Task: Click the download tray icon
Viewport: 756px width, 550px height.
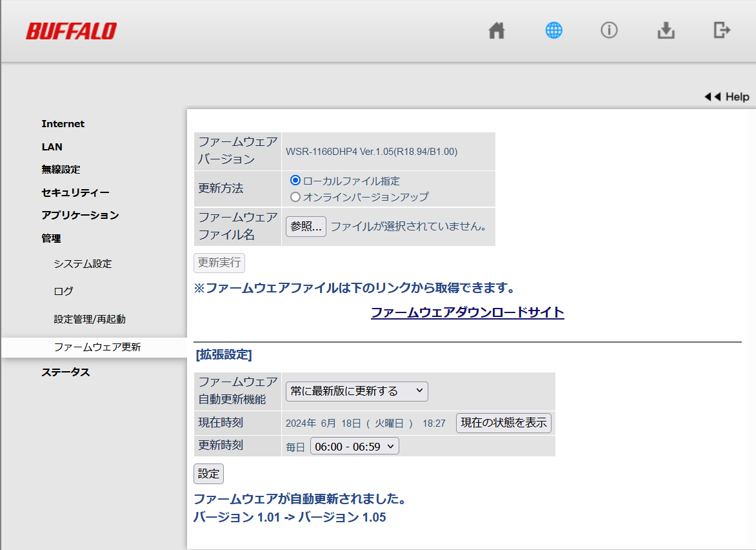Action: [x=666, y=30]
